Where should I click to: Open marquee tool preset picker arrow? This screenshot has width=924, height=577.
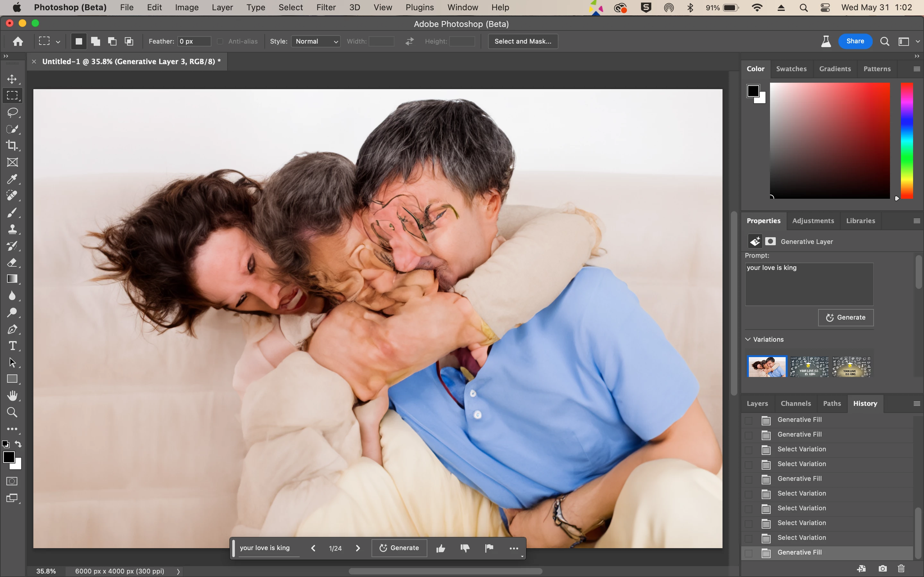pos(58,42)
